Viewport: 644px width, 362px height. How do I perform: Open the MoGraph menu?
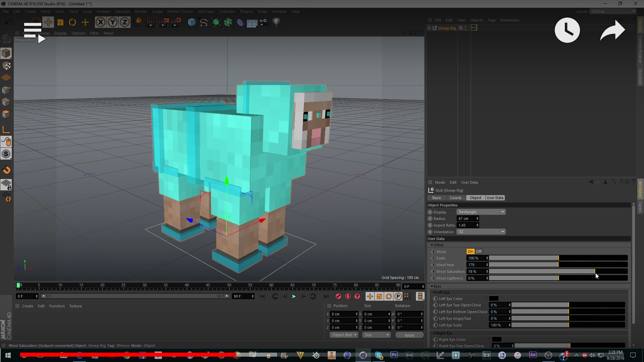point(206,11)
